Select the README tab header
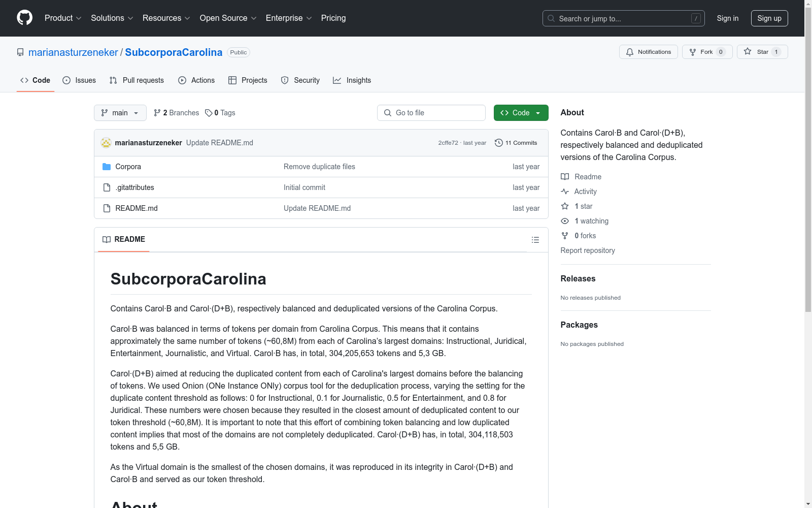Image resolution: width=812 pixels, height=508 pixels. (x=124, y=239)
